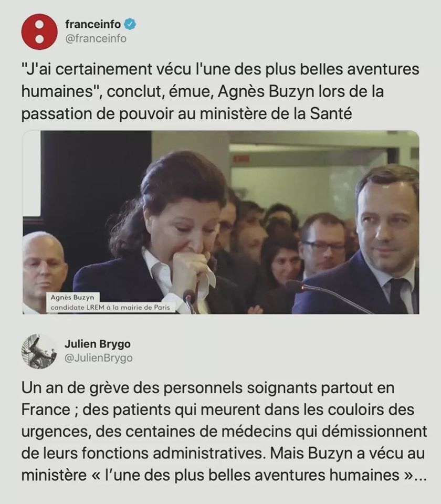The width and height of the screenshot is (441, 504).
Task: Open Julien Brygo's profile picture
Action: coord(39,351)
